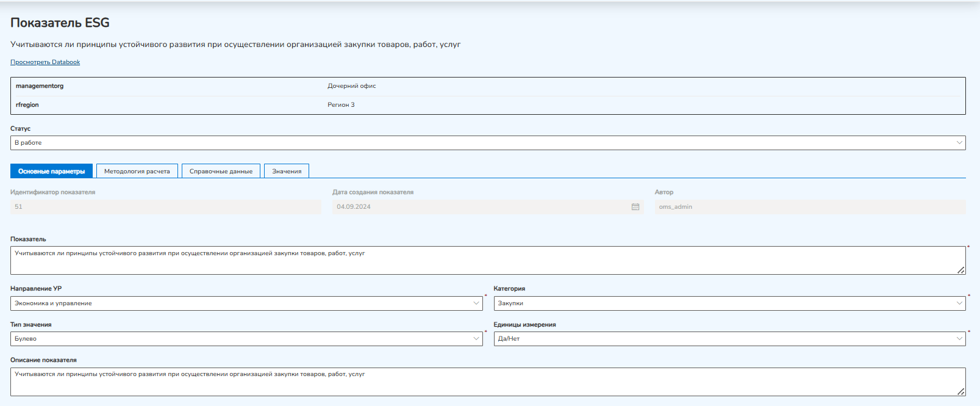Image resolution: width=980 pixels, height=406 pixels.
Task: Click resize handle of Показатель textarea
Action: (961, 270)
